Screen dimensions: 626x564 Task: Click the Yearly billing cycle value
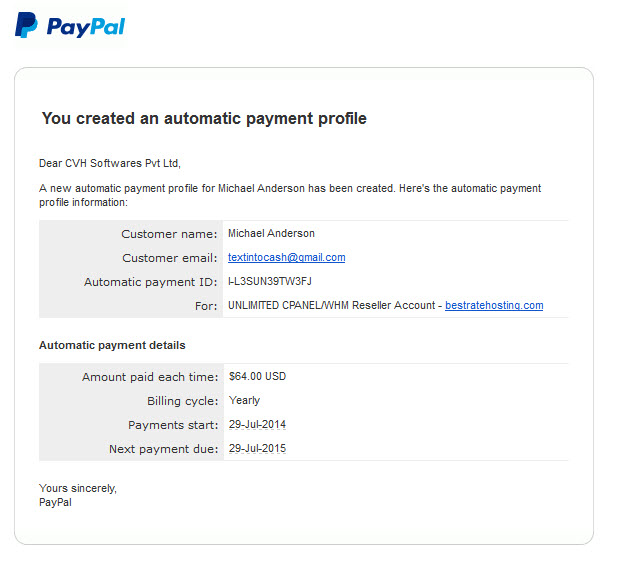[244, 400]
